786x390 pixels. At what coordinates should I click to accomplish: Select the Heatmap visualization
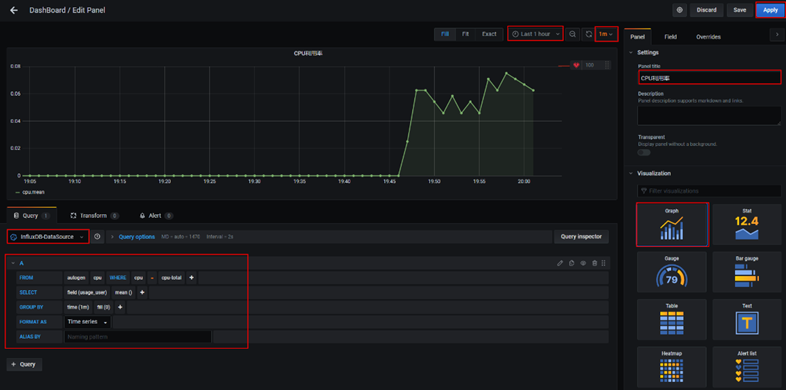tap(672, 367)
